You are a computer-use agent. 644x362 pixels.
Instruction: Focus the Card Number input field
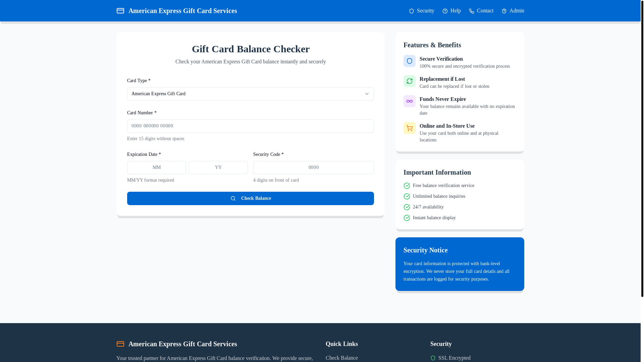[x=251, y=126]
